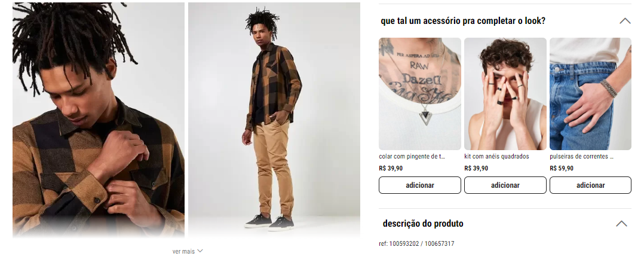Click the accessory section heading text

pyautogui.click(x=463, y=21)
